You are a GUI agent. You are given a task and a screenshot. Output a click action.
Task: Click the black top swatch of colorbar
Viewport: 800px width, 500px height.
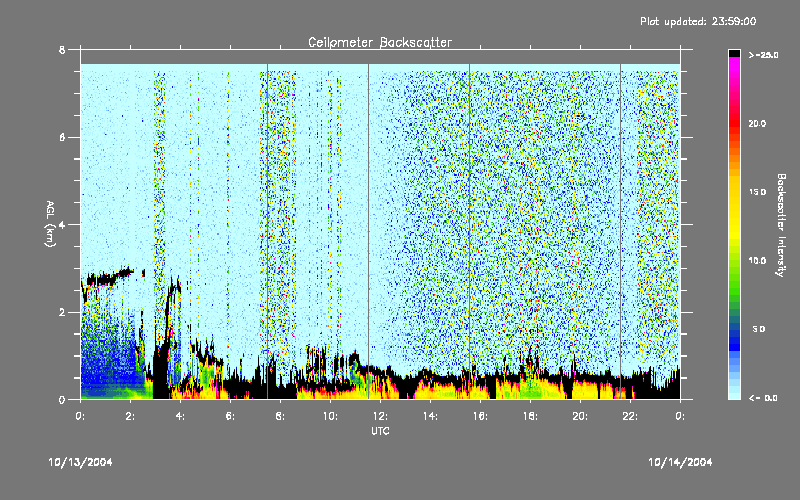[734, 53]
